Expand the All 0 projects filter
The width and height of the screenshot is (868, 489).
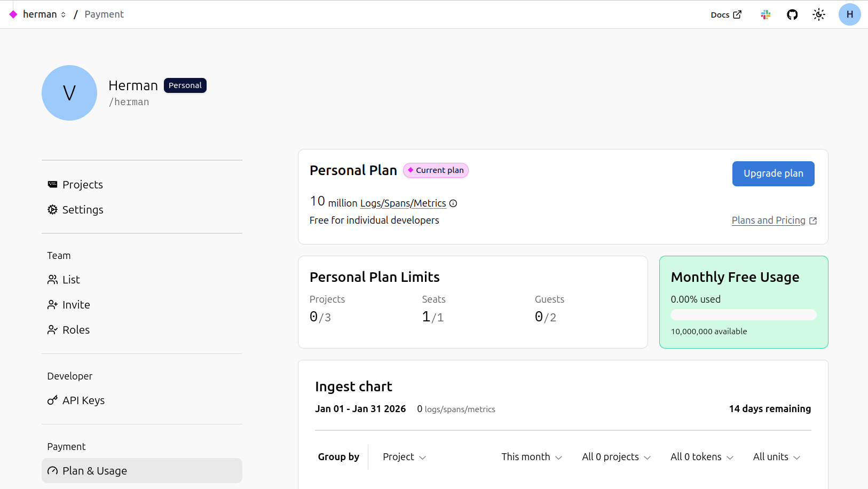[616, 457]
